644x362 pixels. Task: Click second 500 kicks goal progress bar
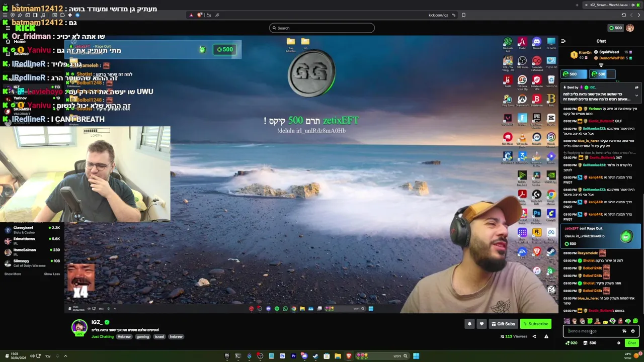[602, 74]
